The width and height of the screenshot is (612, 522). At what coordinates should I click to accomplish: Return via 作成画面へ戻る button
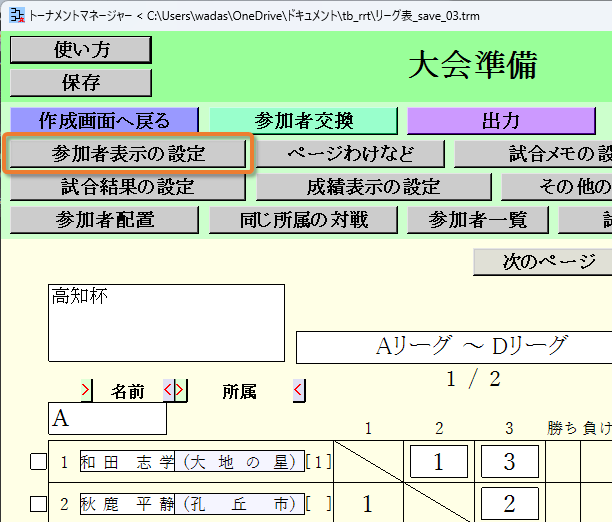click(105, 120)
